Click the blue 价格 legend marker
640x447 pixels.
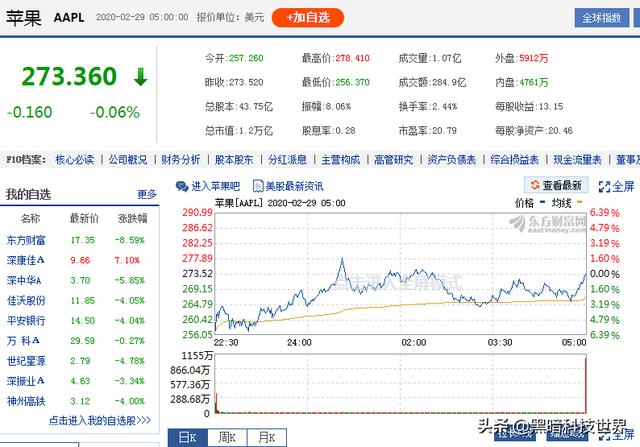point(542,202)
